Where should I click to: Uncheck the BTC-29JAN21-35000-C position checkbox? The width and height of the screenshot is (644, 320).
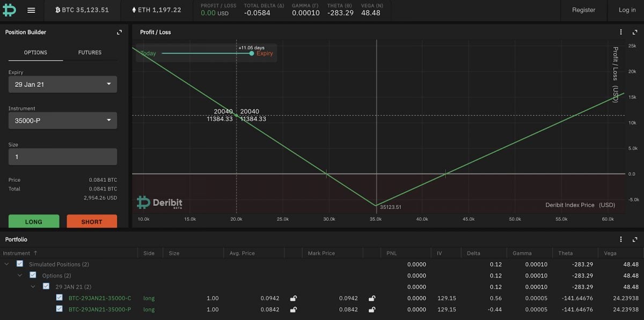[58, 298]
